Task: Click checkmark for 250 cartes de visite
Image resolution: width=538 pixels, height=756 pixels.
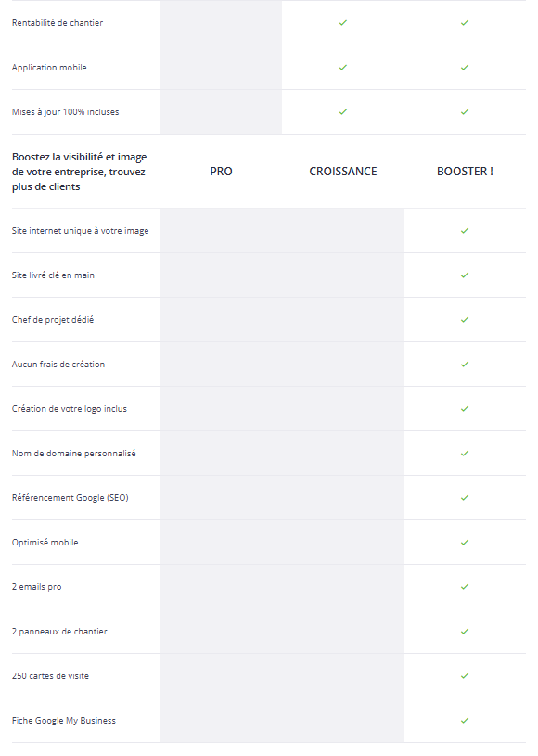Action: (x=464, y=676)
